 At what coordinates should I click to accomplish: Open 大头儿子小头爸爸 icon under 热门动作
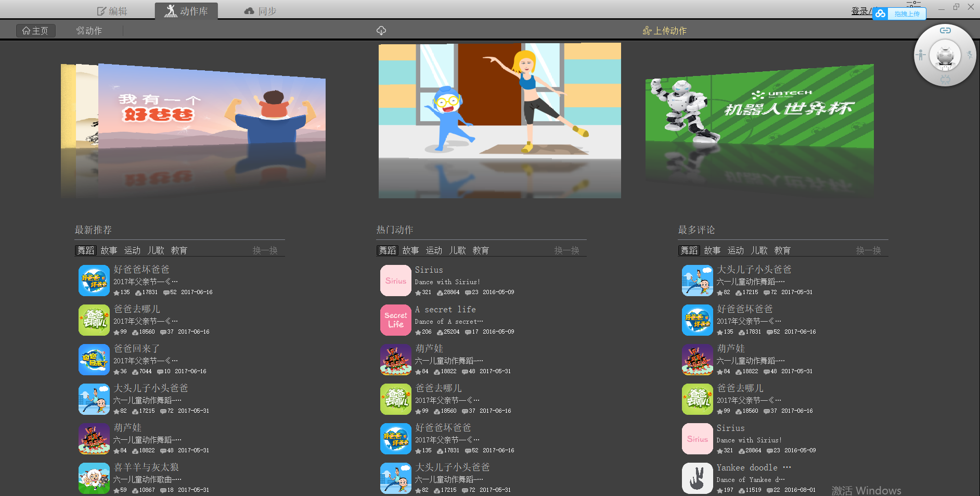pyautogui.click(x=396, y=478)
